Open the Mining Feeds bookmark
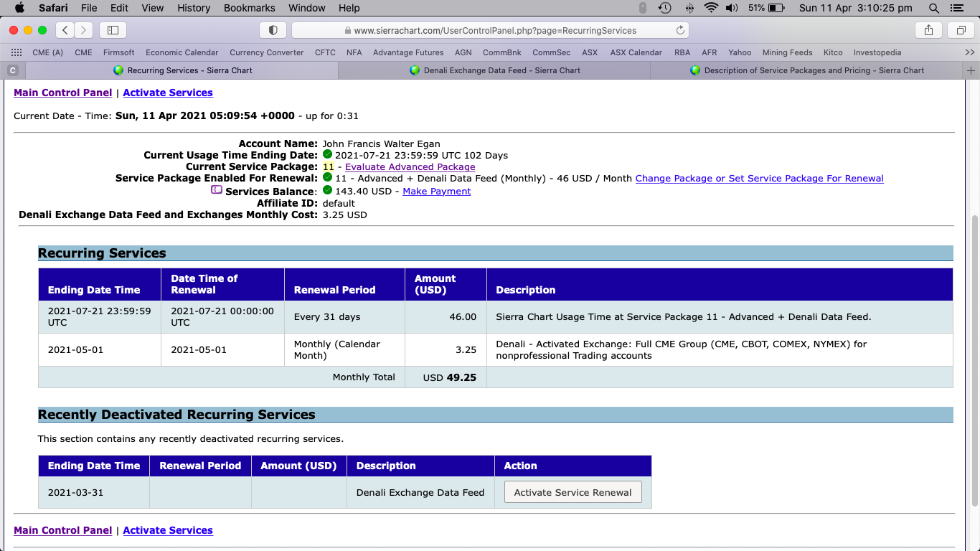The image size is (980, 551). pyautogui.click(x=788, y=52)
